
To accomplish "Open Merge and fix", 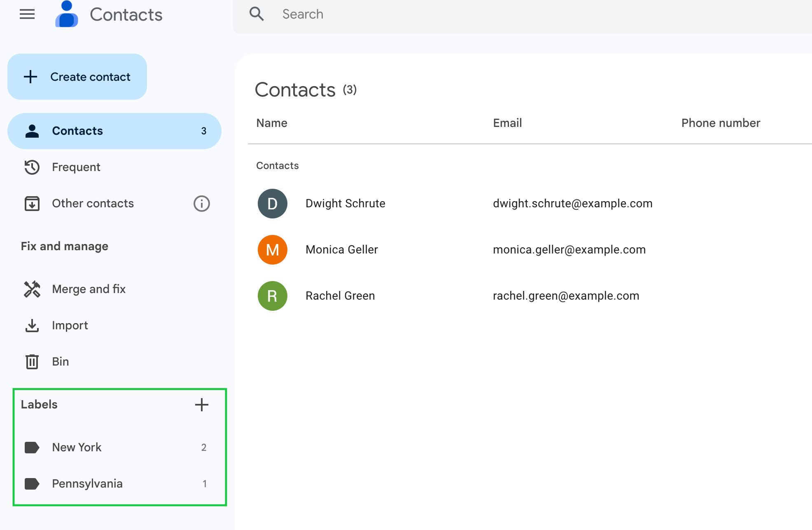I will (114, 289).
